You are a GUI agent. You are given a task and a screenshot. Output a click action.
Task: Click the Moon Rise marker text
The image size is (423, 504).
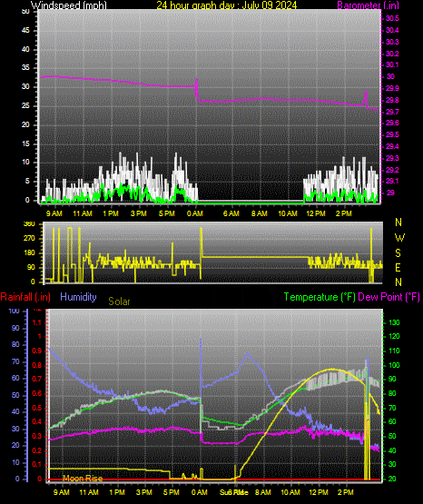[x=83, y=479]
